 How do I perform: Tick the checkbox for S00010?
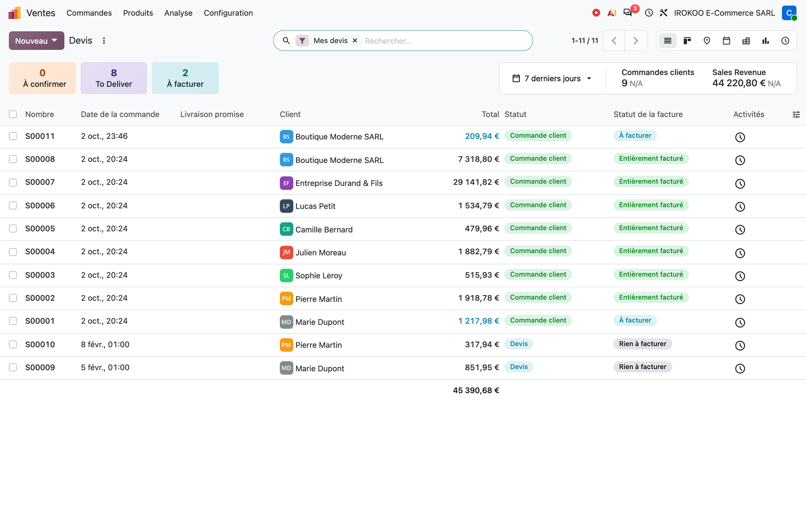[13, 344]
